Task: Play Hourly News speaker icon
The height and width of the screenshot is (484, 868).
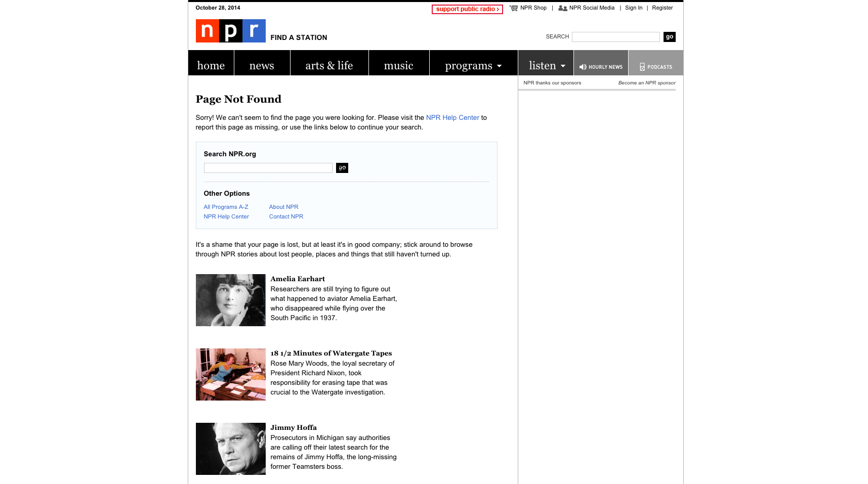Action: coord(583,67)
